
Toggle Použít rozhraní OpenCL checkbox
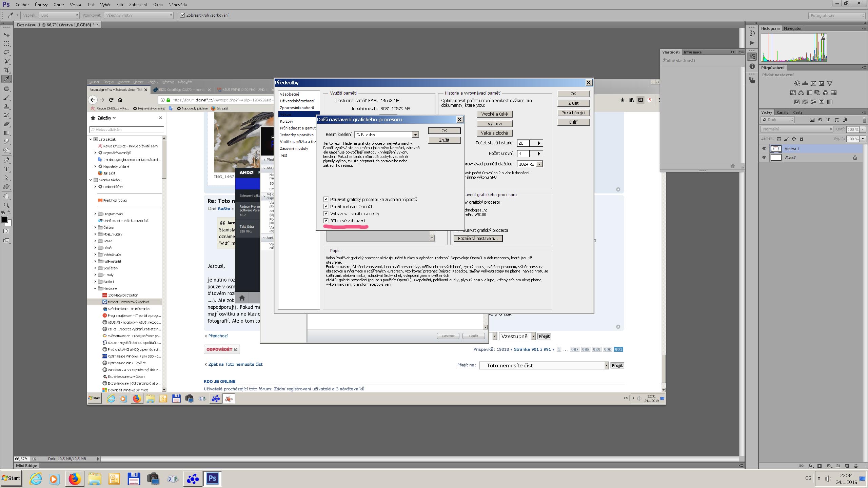326,206
